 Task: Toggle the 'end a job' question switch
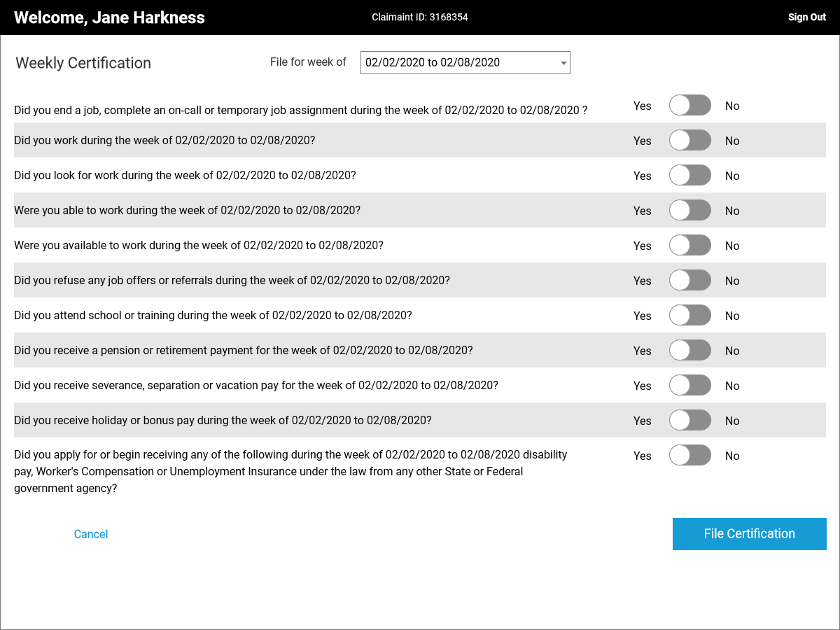689,106
